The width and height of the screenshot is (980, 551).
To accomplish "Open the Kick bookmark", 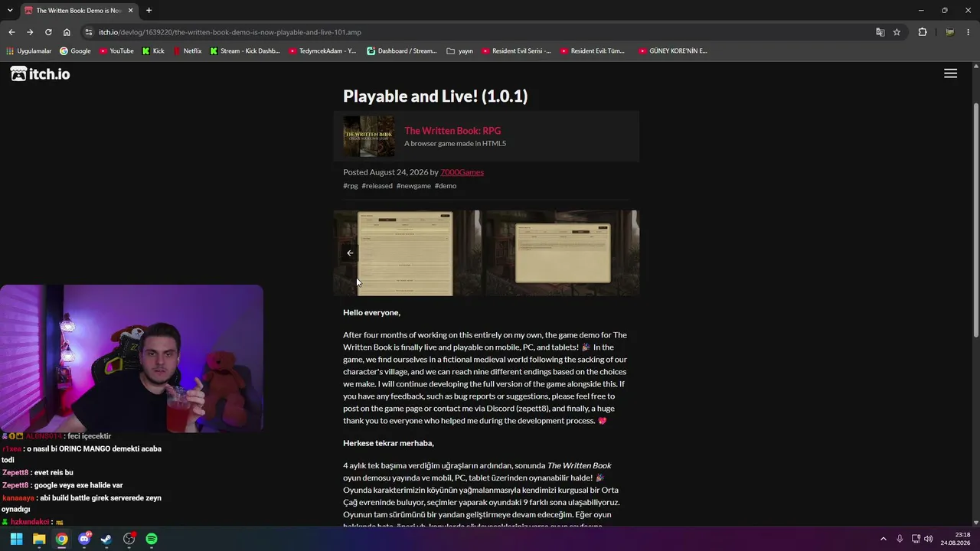I will pyautogui.click(x=153, y=51).
